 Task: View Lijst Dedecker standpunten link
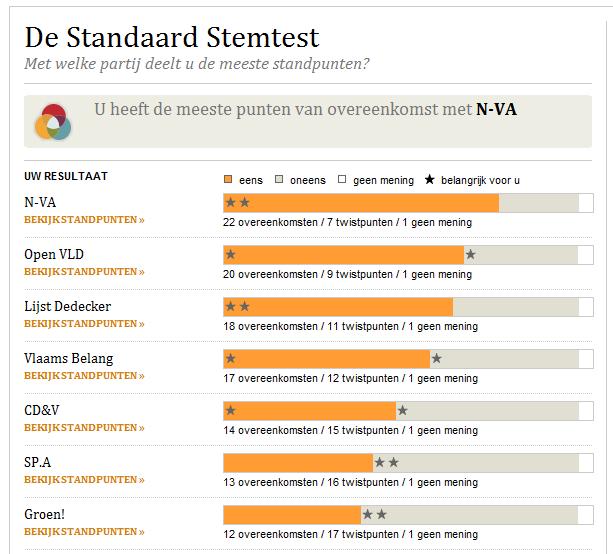(84, 324)
